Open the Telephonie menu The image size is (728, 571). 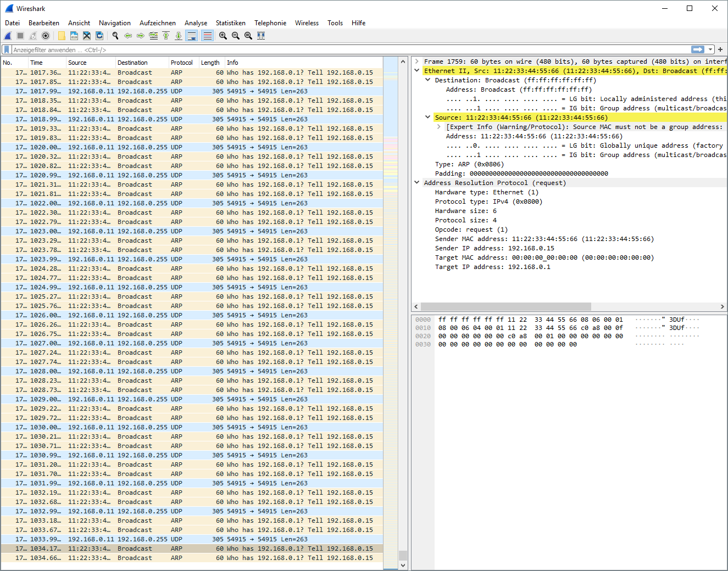coord(270,23)
